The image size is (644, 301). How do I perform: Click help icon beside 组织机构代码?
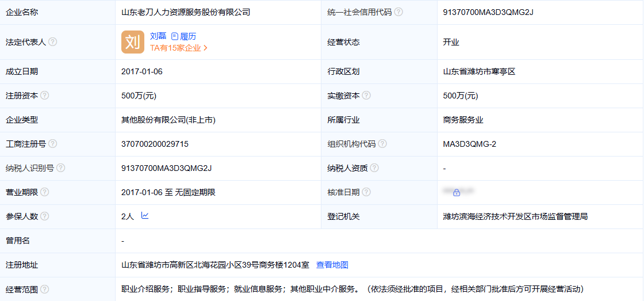click(x=382, y=144)
